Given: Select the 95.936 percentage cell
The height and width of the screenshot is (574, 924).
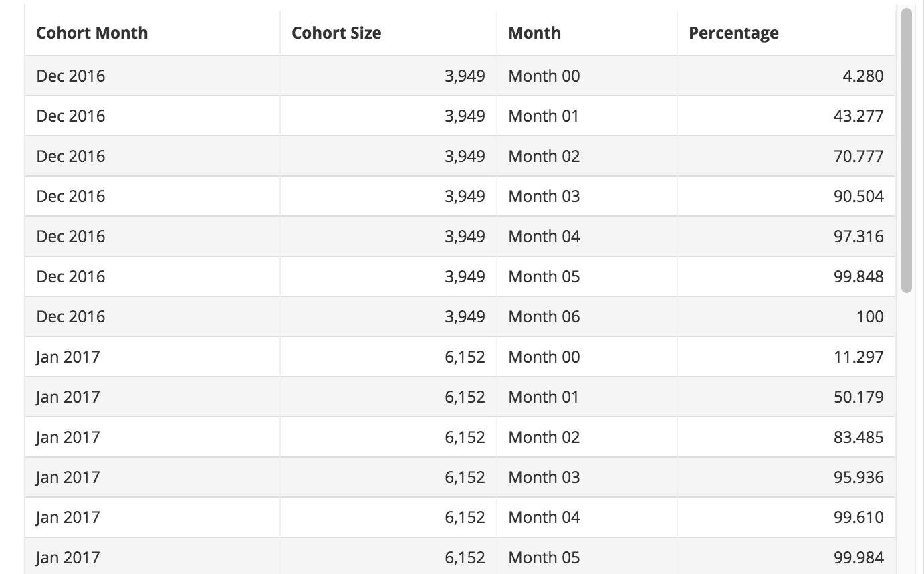Looking at the screenshot, I should pyautogui.click(x=858, y=478).
